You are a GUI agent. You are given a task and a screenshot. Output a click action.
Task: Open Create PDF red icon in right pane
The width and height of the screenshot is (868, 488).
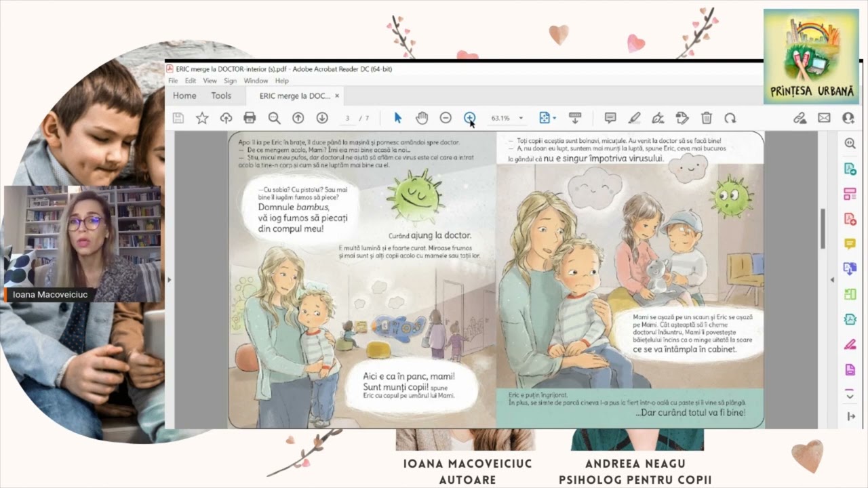point(850,219)
